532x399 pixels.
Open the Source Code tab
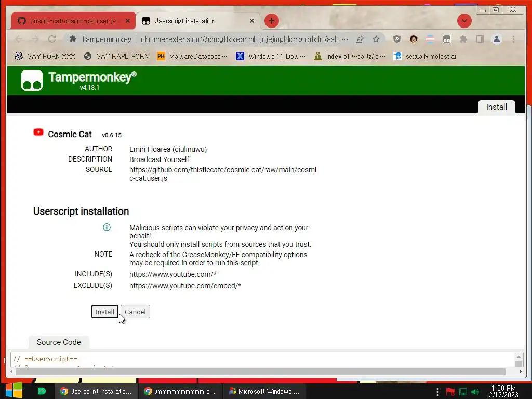(59, 342)
